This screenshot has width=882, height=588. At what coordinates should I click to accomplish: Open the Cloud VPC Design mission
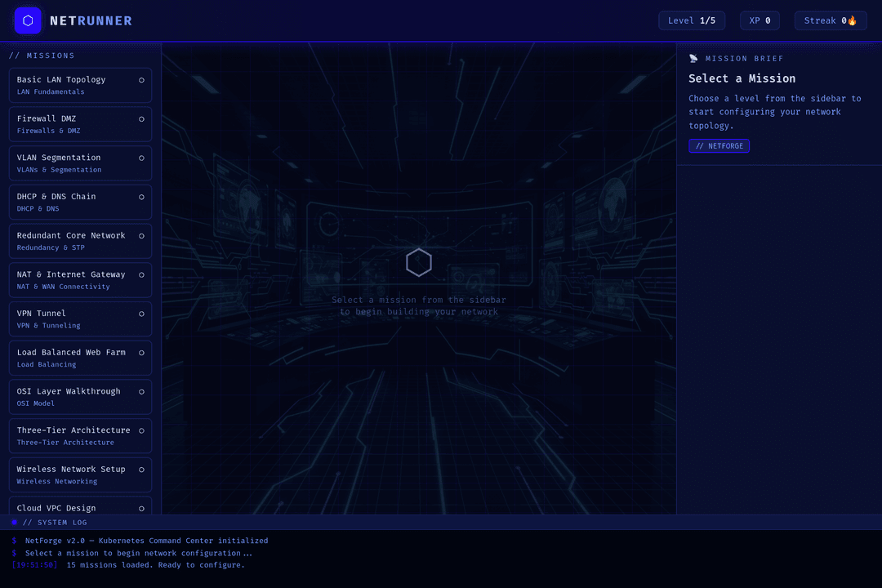click(x=80, y=506)
